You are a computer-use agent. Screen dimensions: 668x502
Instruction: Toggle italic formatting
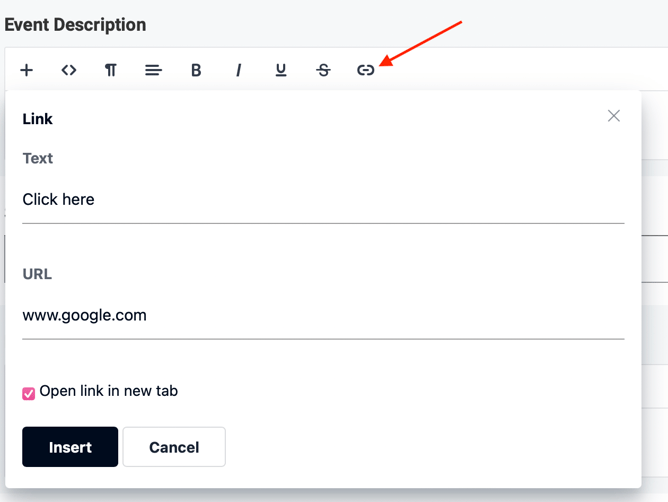(238, 70)
